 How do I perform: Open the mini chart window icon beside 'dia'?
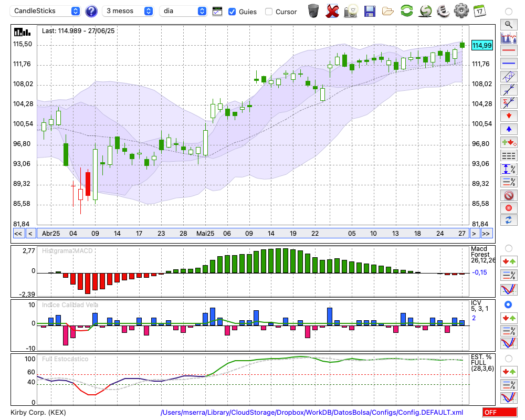pyautogui.click(x=217, y=12)
